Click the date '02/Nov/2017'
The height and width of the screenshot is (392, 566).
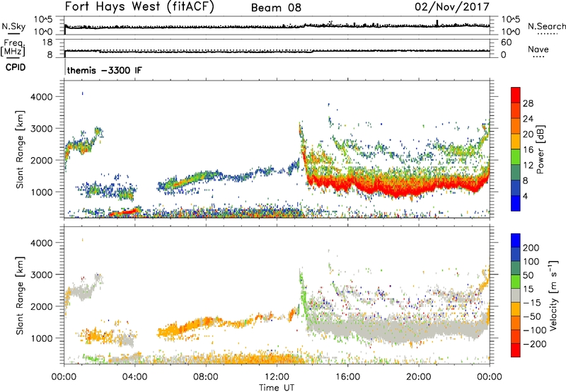[452, 6]
